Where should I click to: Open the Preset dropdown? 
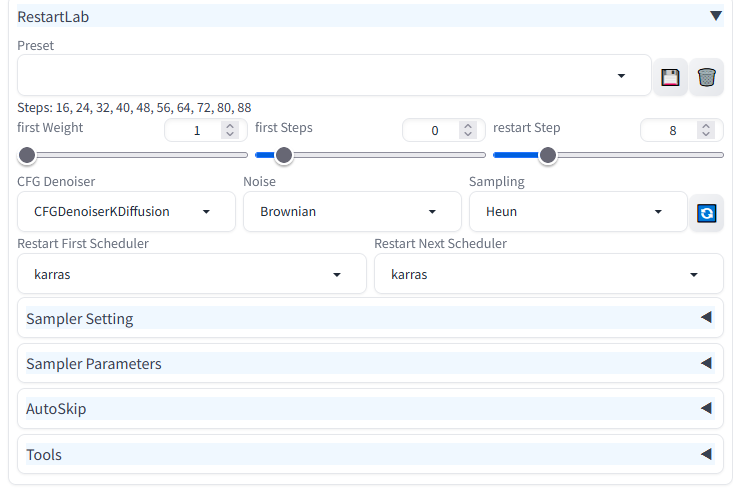point(334,75)
